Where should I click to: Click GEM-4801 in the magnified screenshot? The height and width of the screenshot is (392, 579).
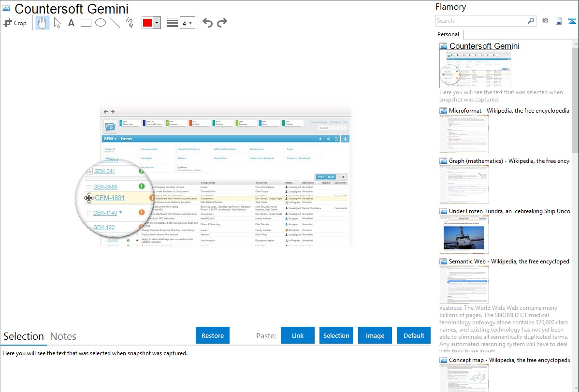tap(110, 198)
